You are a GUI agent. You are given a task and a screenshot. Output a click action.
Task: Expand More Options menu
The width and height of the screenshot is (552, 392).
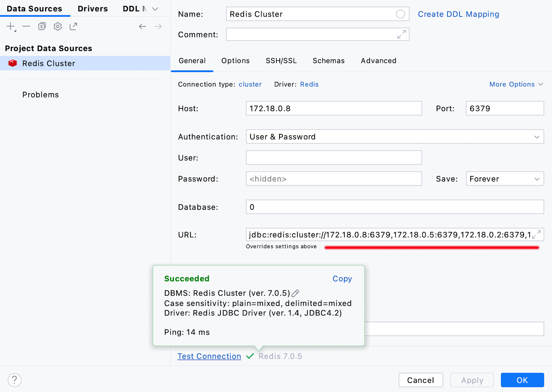point(516,85)
